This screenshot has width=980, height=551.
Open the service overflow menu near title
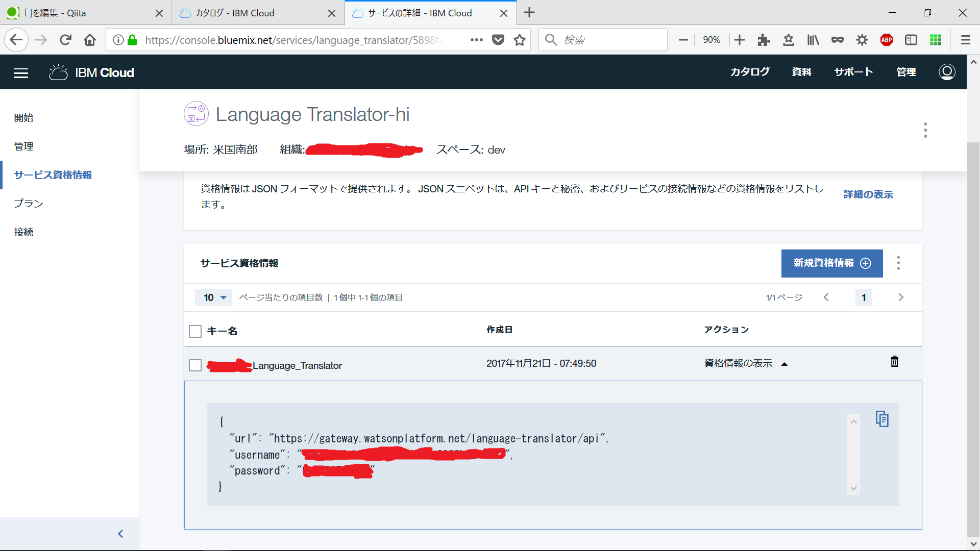pos(925,130)
